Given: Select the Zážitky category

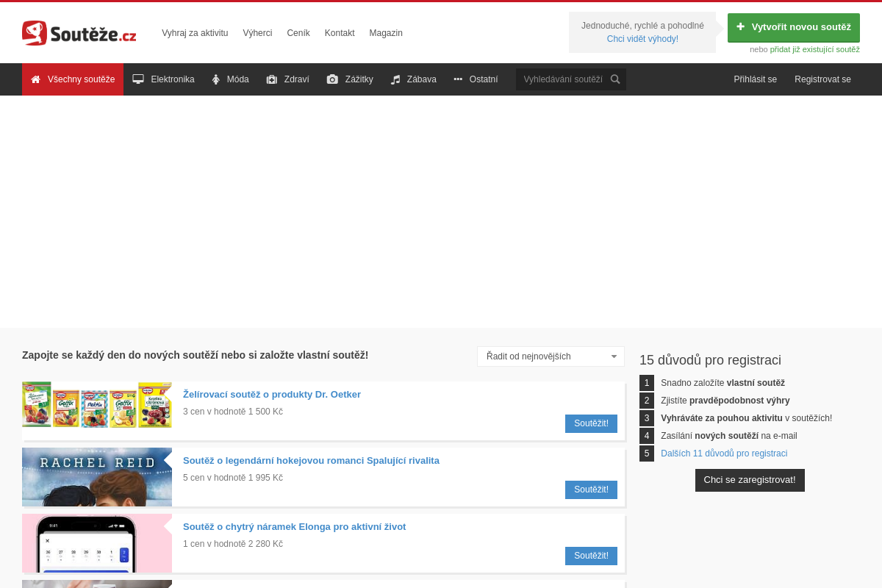Looking at the screenshot, I should [350, 79].
